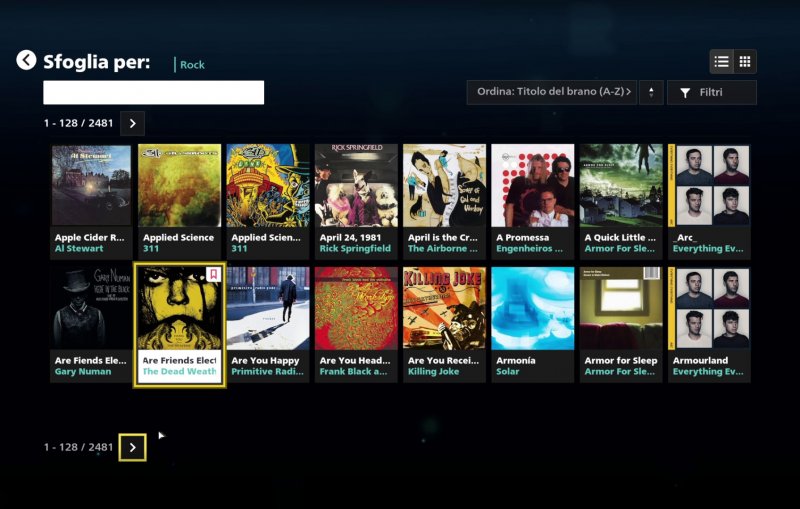Viewport: 800px width, 509px height.
Task: Toggle ascending/descending sort order arrows
Action: (x=651, y=93)
